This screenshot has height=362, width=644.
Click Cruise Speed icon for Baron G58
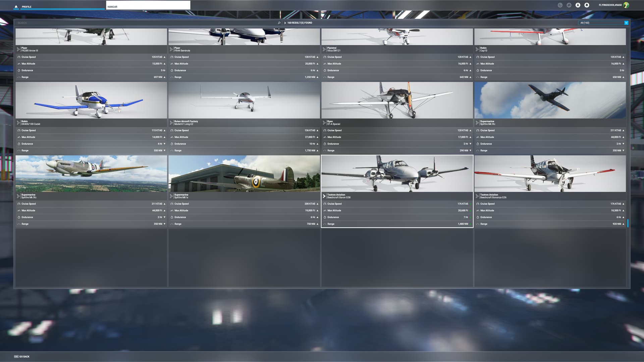(x=325, y=204)
